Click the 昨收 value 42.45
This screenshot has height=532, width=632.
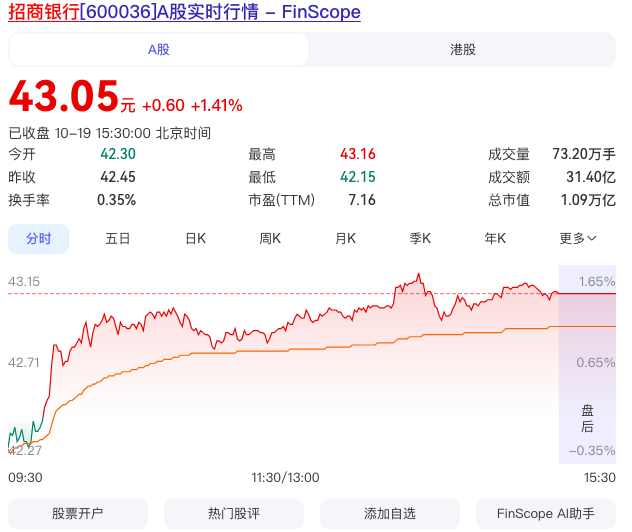click(118, 177)
